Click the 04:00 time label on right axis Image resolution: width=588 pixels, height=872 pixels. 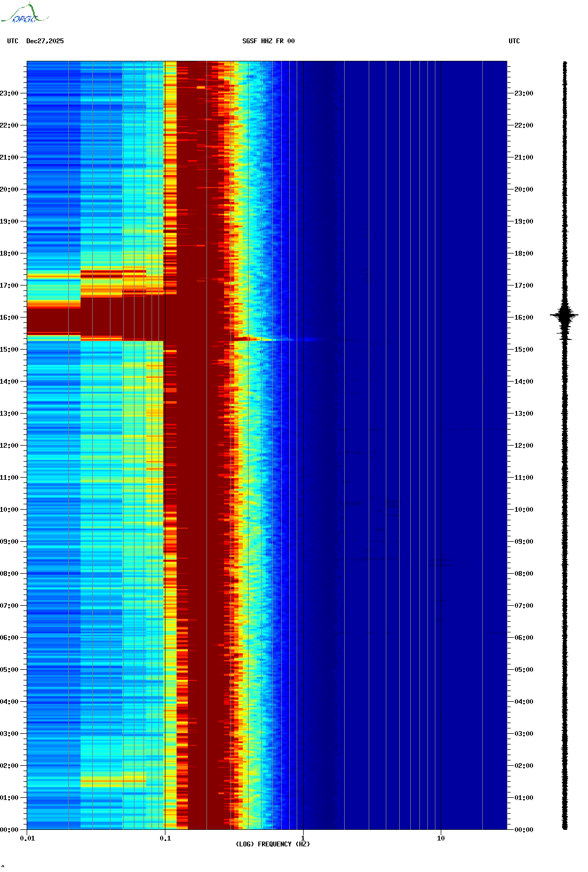coord(523,702)
